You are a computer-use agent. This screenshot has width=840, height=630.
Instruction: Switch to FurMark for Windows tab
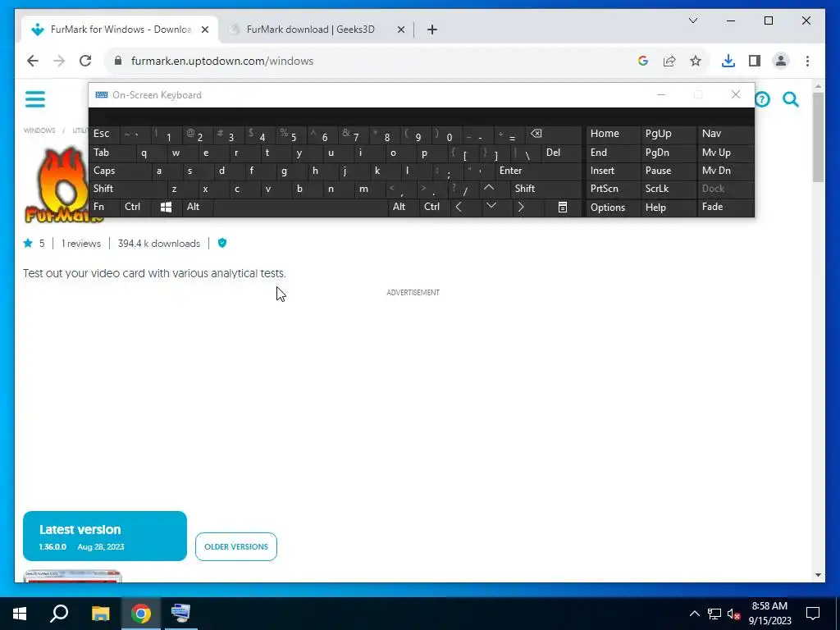[120, 30]
